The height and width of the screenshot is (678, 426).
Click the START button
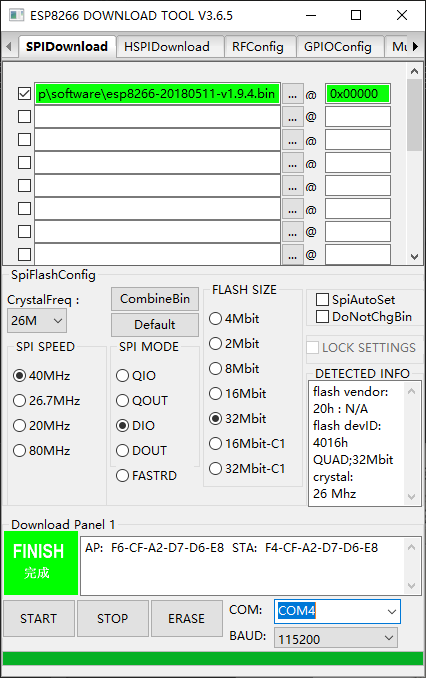pos(38,618)
